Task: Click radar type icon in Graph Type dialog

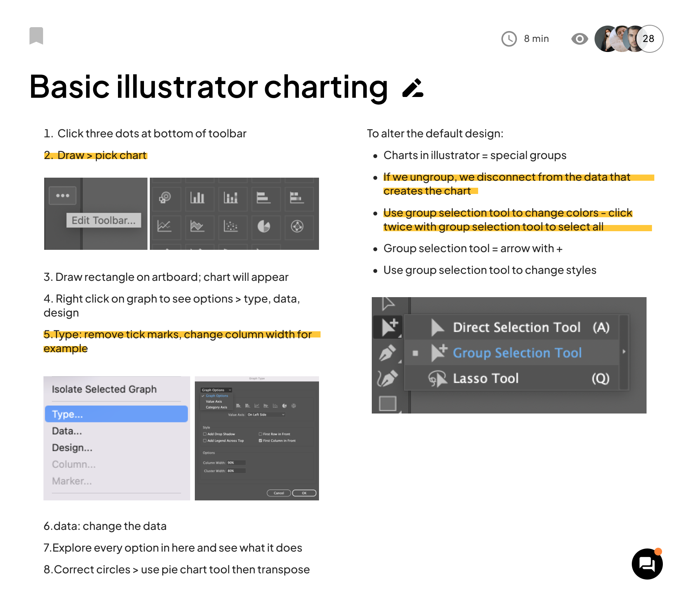Action: (x=294, y=406)
